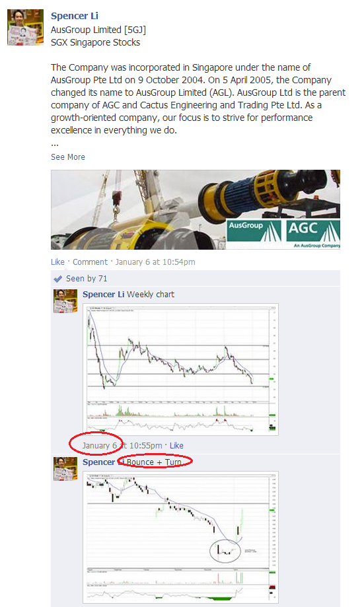Open the AusGroup equipment banner photo
The image size is (364, 607).
196,209
